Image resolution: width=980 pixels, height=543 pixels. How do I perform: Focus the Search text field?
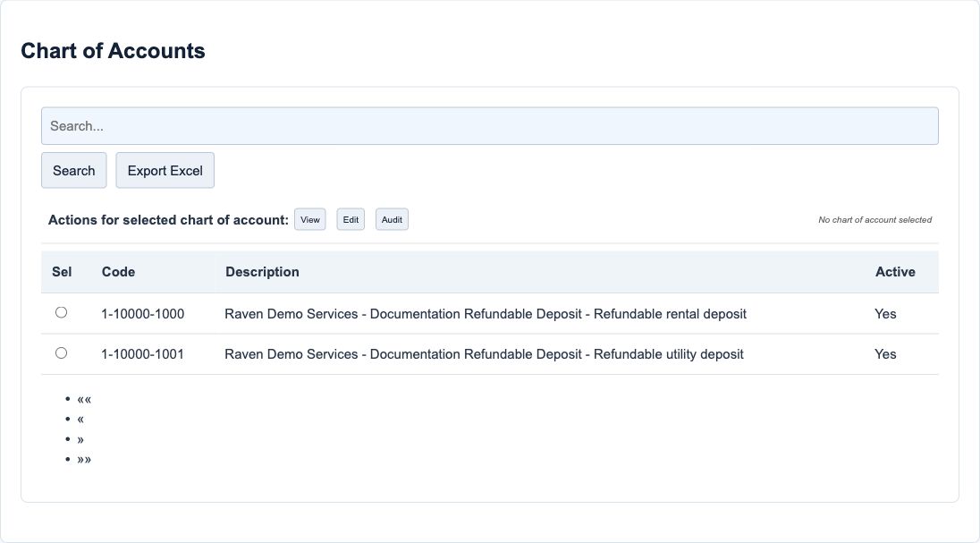click(x=489, y=126)
